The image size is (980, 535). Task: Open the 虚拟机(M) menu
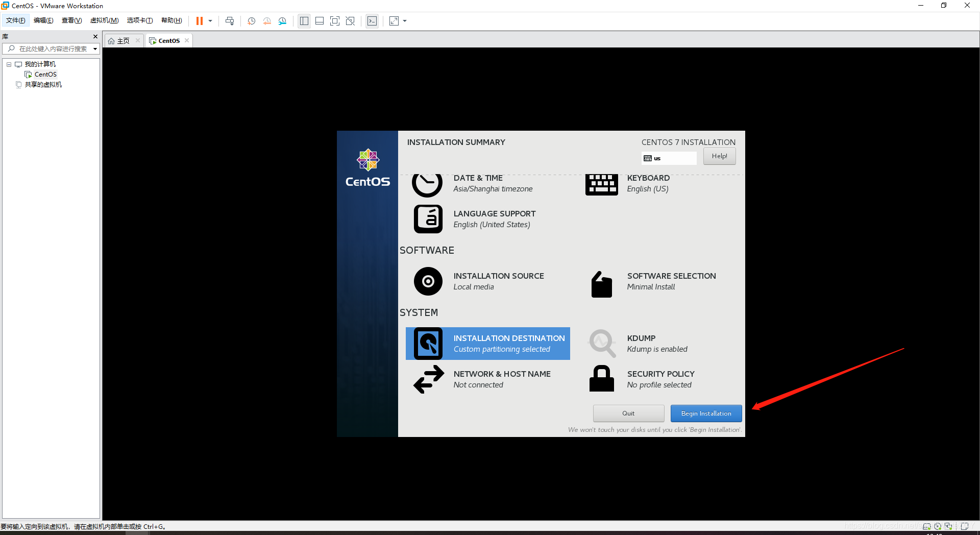coord(104,20)
